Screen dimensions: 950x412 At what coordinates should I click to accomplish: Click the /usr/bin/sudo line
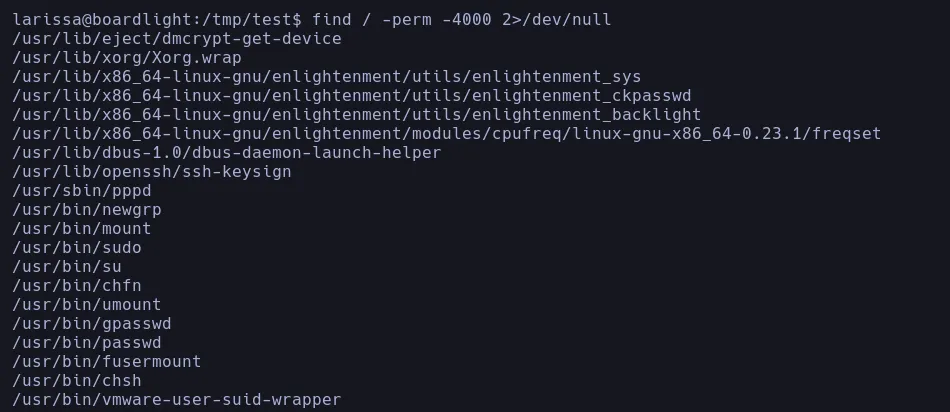(77, 247)
